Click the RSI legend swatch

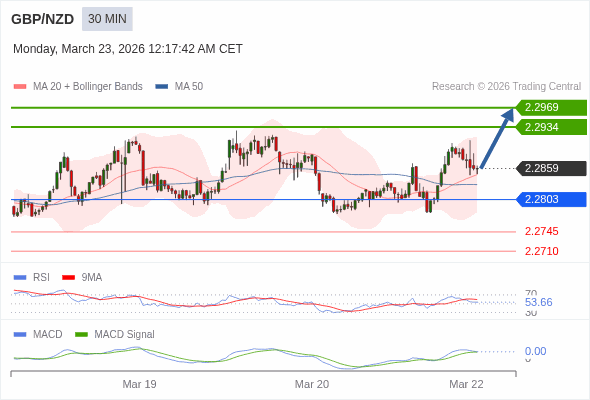tap(20, 278)
